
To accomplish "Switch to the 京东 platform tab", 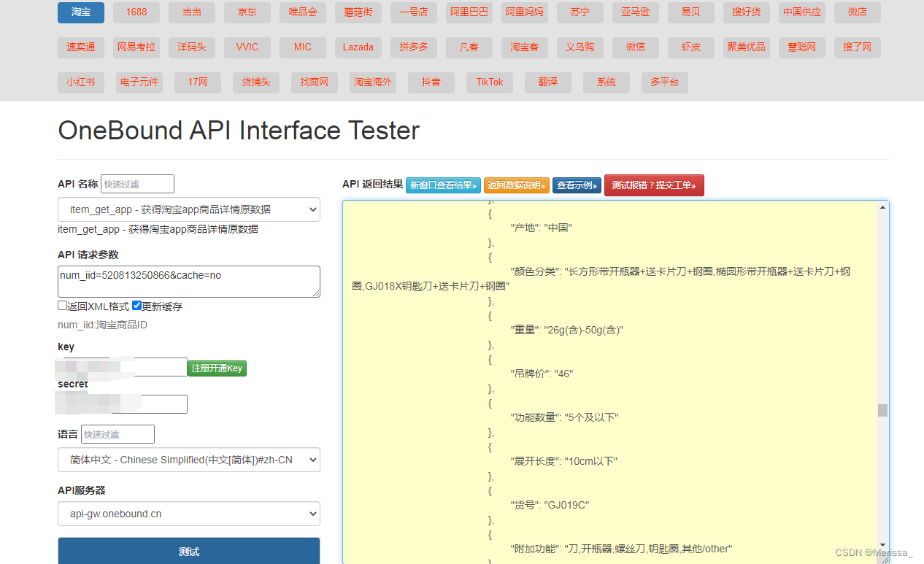I will tap(247, 12).
